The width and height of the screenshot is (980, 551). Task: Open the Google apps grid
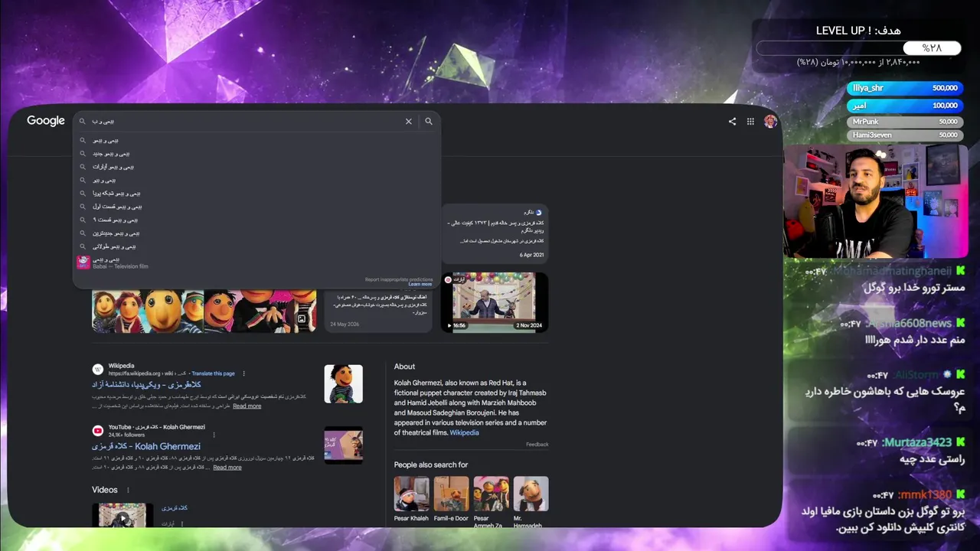click(x=750, y=121)
